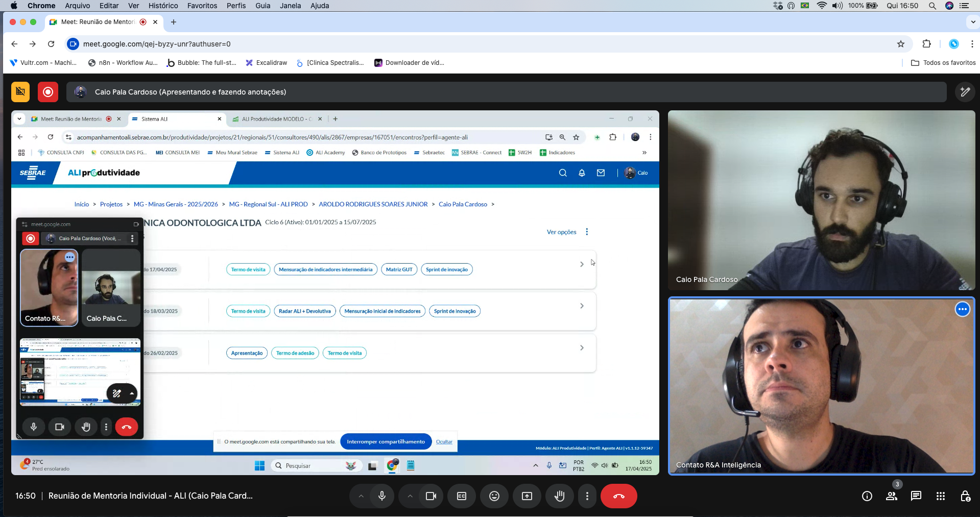Open the Chrome tab search dropdown
Image resolution: width=980 pixels, height=517 pixels.
tap(972, 22)
